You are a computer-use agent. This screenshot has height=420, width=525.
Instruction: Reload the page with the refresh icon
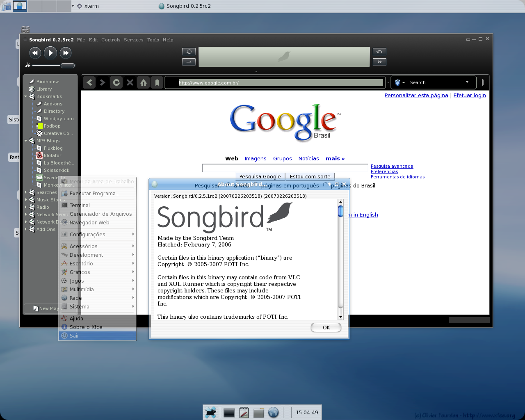pyautogui.click(x=116, y=82)
